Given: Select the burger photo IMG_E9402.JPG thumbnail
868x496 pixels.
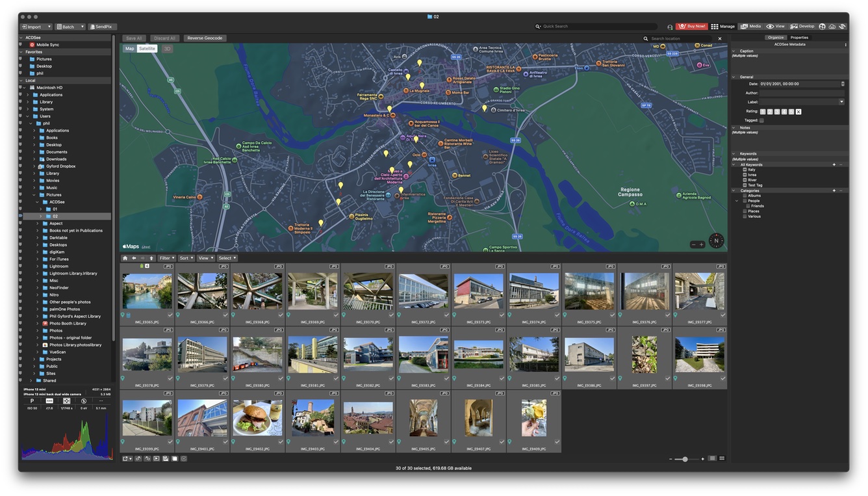Looking at the screenshot, I should coord(257,417).
